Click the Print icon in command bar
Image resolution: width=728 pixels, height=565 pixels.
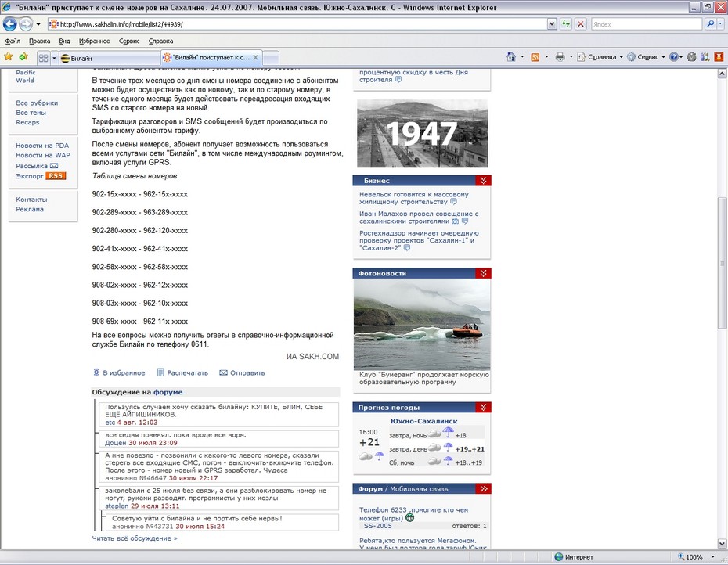[x=560, y=57]
